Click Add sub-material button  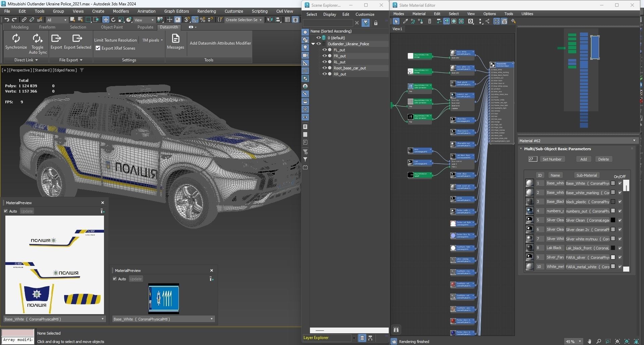click(584, 159)
